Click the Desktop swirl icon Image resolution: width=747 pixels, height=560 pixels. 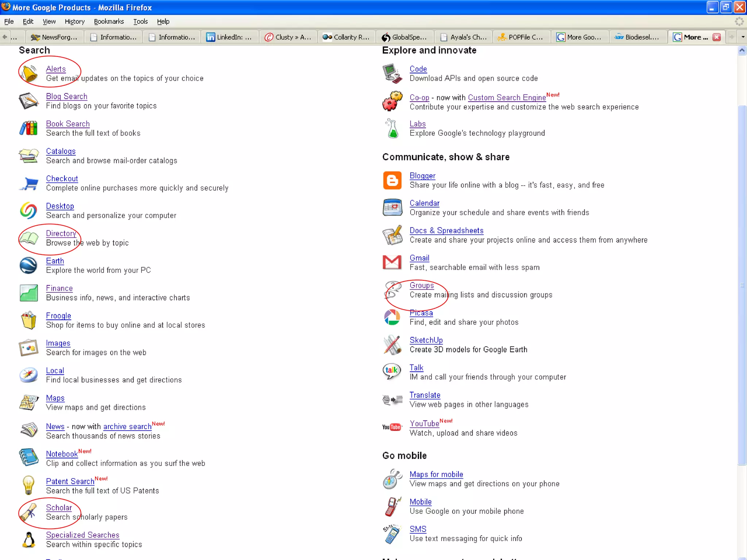click(28, 211)
